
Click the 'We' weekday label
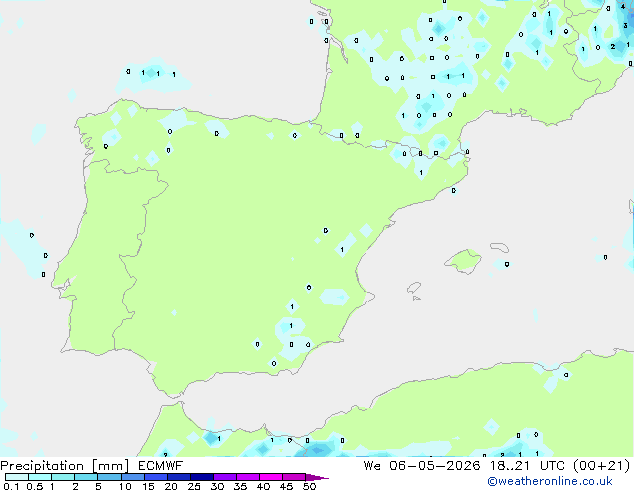372,466
